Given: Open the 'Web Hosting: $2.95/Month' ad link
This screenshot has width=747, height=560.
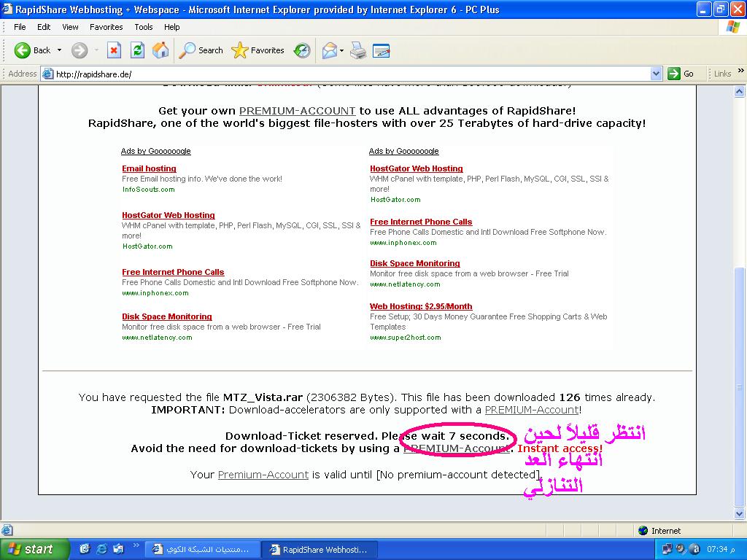Looking at the screenshot, I should tap(421, 307).
